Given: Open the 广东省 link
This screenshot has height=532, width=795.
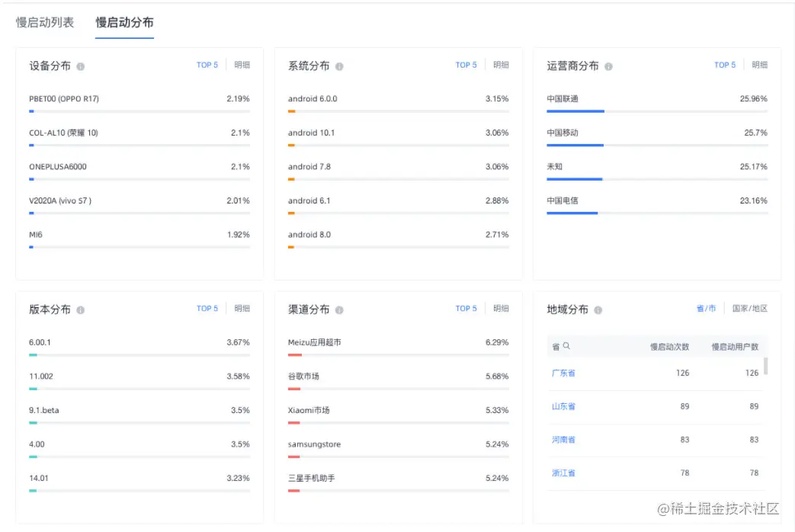Looking at the screenshot, I should pyautogui.click(x=563, y=373).
